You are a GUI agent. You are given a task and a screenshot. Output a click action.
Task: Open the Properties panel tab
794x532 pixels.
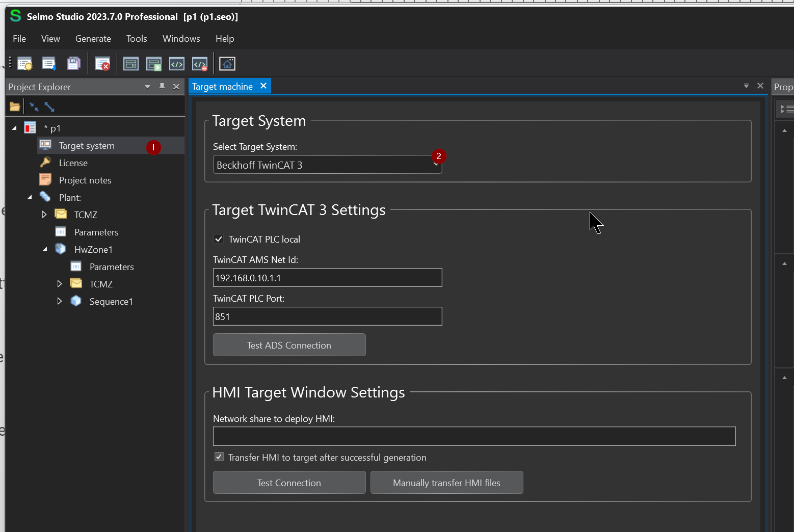pos(783,87)
